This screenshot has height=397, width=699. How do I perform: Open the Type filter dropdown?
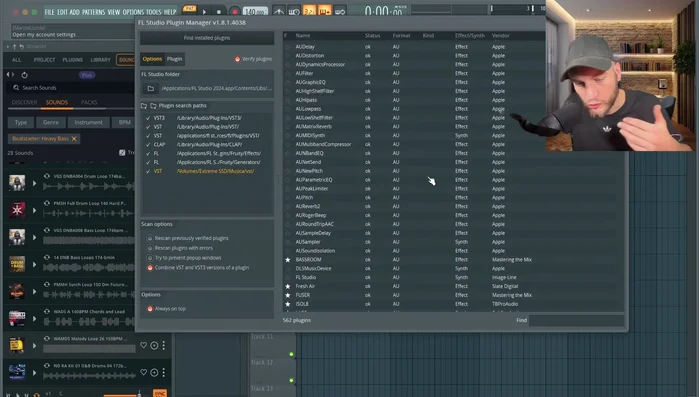pyautogui.click(x=21, y=123)
